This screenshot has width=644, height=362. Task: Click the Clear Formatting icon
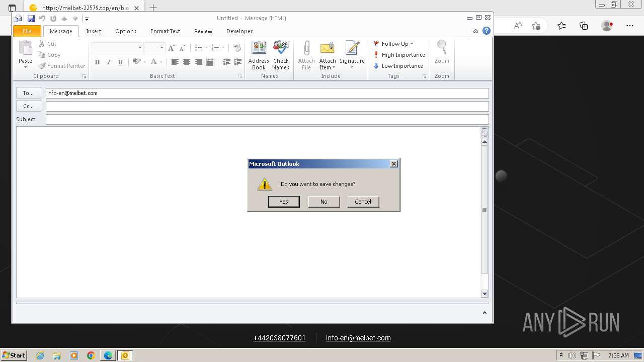237,48
